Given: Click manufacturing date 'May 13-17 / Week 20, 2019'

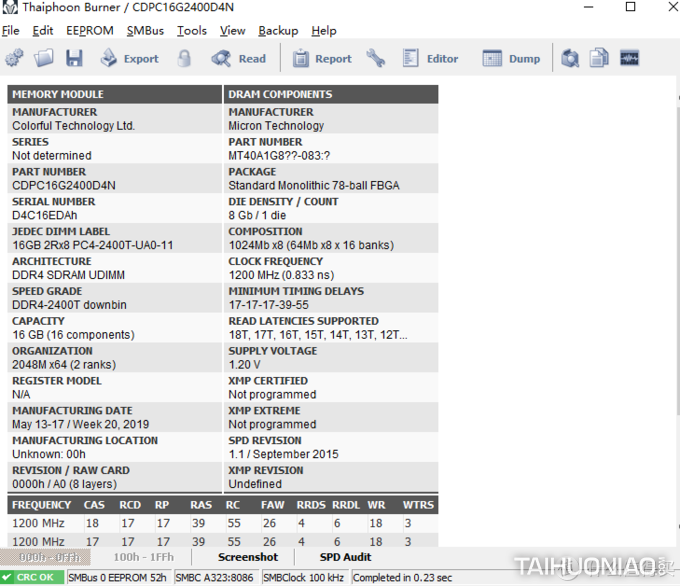Looking at the screenshot, I should [81, 425].
